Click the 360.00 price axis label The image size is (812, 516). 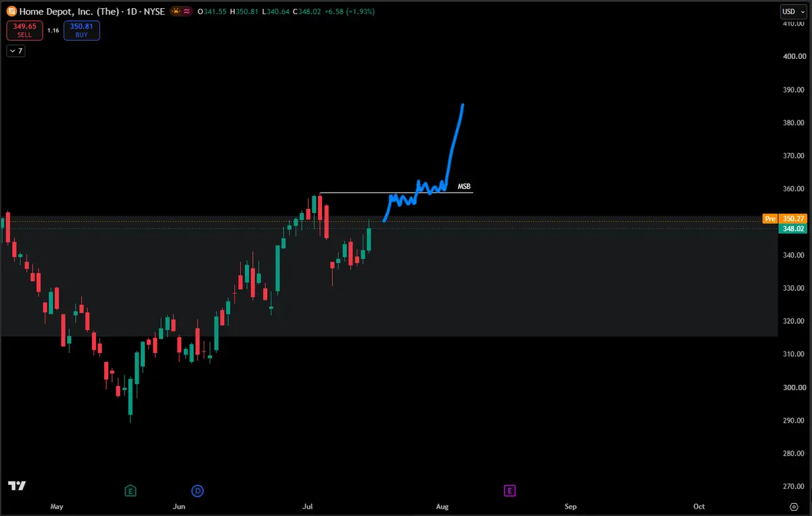click(794, 189)
